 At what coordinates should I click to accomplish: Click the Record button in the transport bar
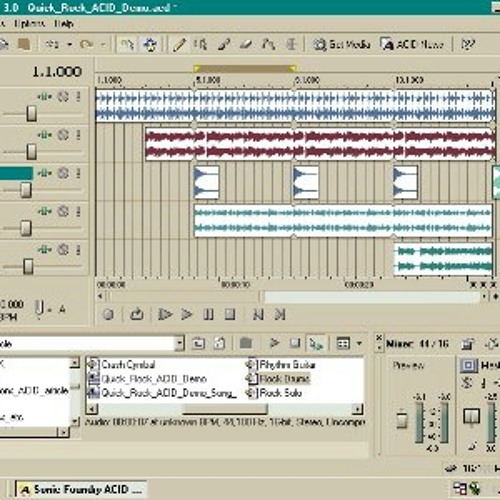108,314
